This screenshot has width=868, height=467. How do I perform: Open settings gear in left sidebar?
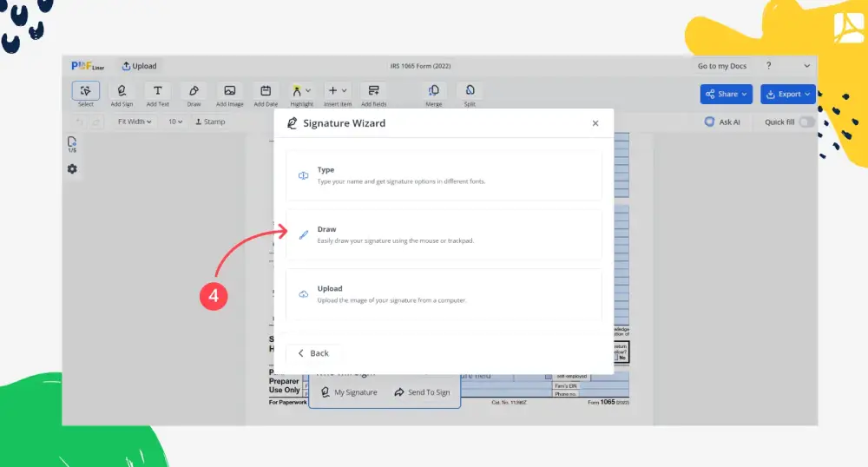(x=72, y=168)
